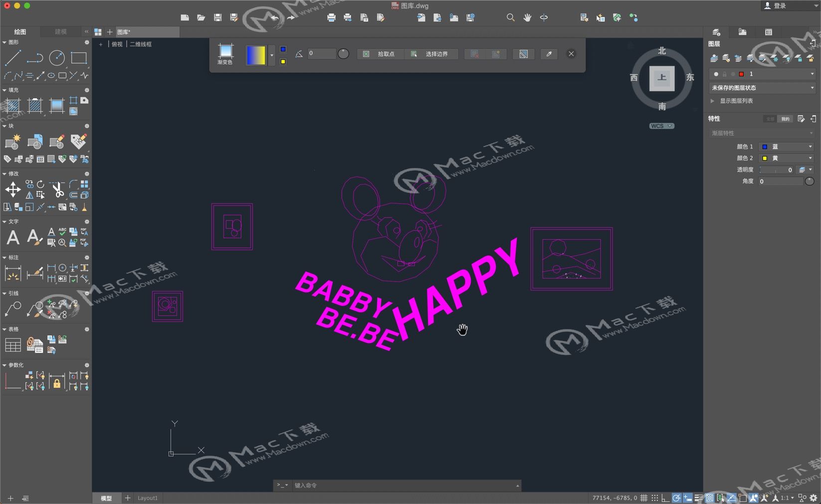Image resolution: width=821 pixels, height=504 pixels.
Task: Choose the Leader line tool
Action: [13, 309]
